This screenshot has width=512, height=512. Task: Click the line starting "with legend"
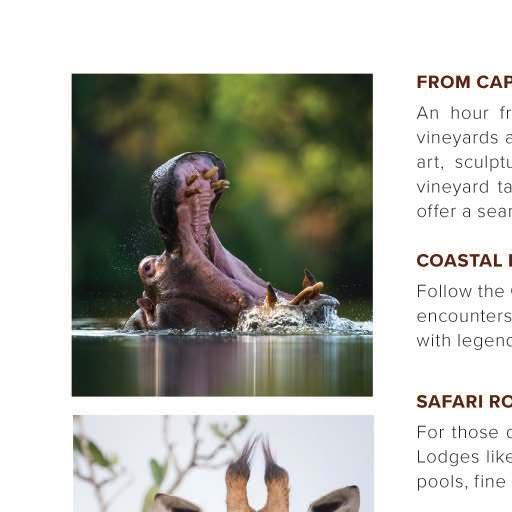[x=464, y=341]
